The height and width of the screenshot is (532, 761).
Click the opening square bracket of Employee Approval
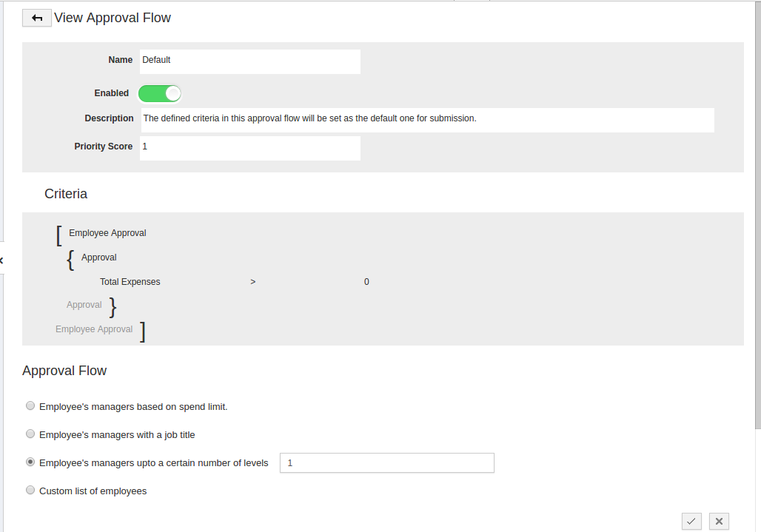click(x=59, y=235)
